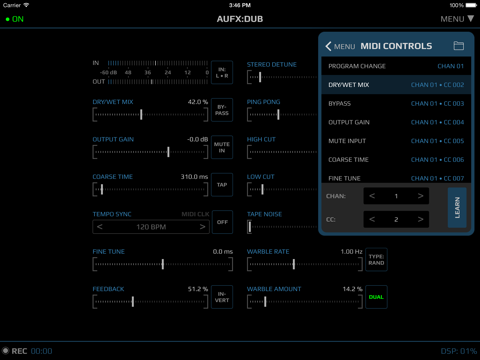480x360 pixels.
Task: Decrease the CC number with left arrow
Action: click(372, 219)
